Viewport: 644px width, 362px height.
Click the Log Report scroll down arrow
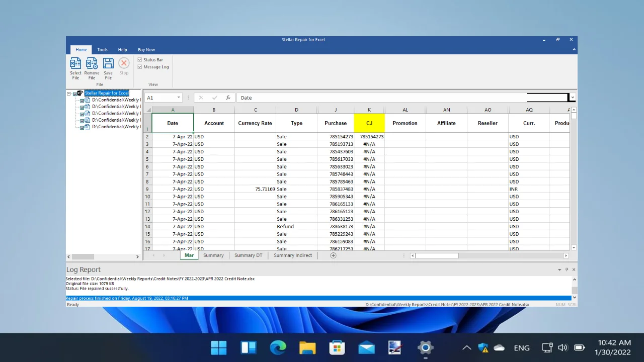575,298
